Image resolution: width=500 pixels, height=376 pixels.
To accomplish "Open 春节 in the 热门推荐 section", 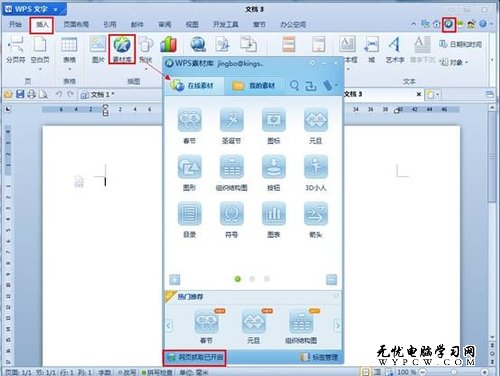I will (206, 326).
